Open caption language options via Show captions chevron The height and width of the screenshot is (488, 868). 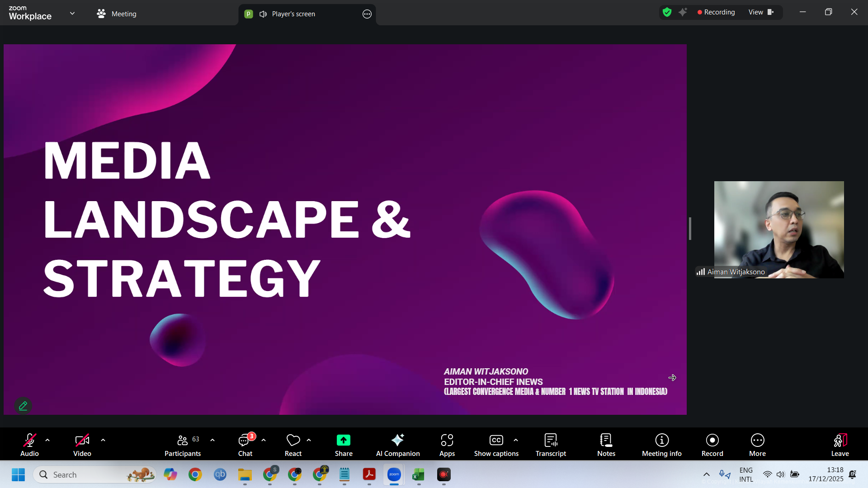pyautogui.click(x=516, y=440)
